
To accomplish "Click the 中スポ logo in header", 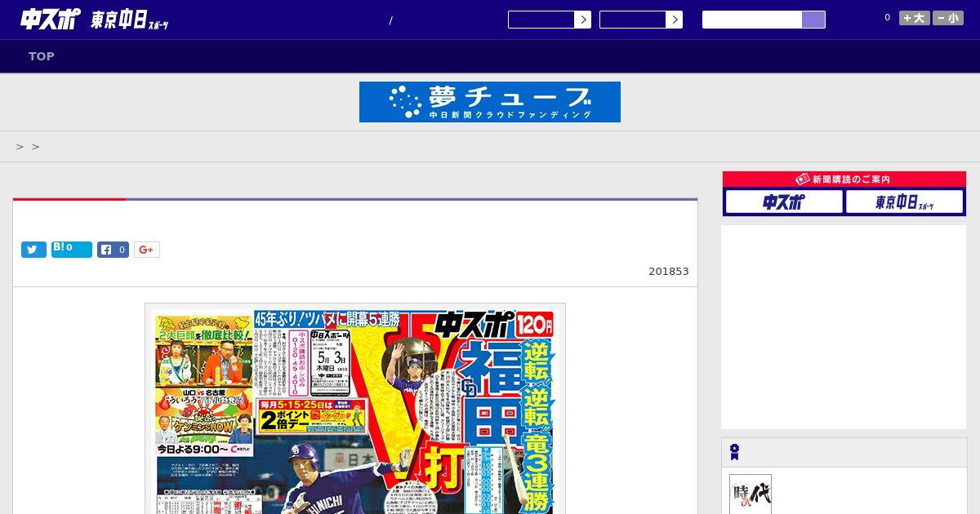I will (x=51, y=20).
